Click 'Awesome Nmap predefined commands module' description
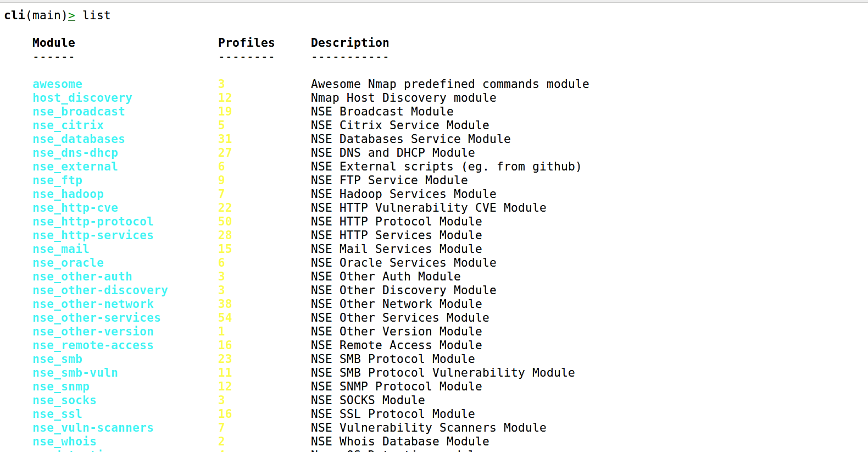This screenshot has height=452, width=868. click(450, 84)
